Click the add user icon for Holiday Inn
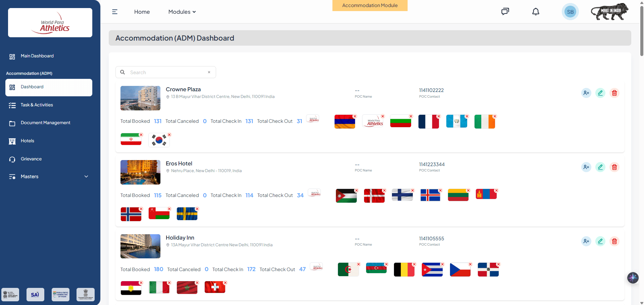 586,241
